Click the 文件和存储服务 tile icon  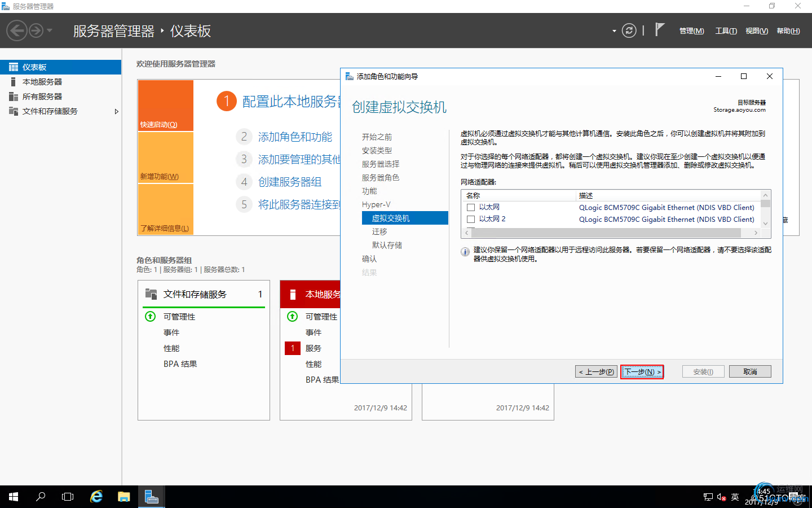click(x=151, y=294)
